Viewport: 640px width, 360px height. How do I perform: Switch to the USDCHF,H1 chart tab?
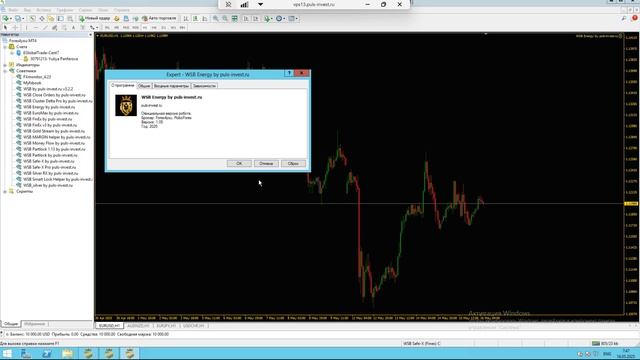[x=193, y=326]
